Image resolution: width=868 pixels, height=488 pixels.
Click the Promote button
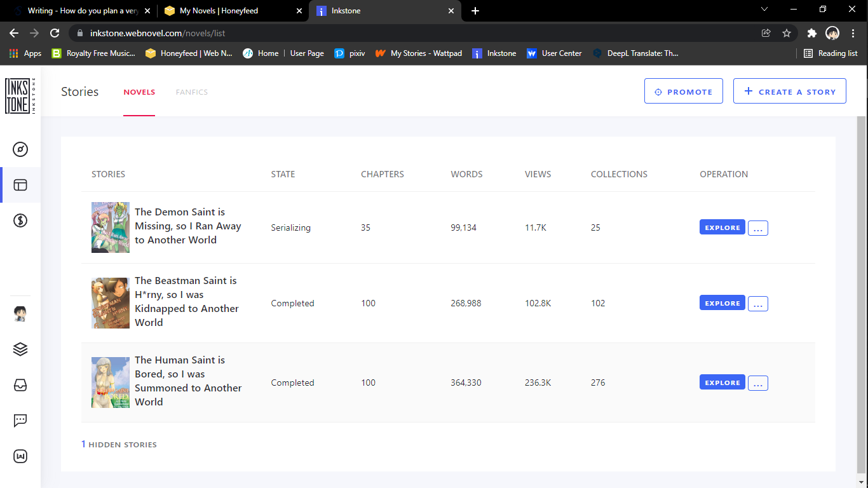(x=683, y=91)
